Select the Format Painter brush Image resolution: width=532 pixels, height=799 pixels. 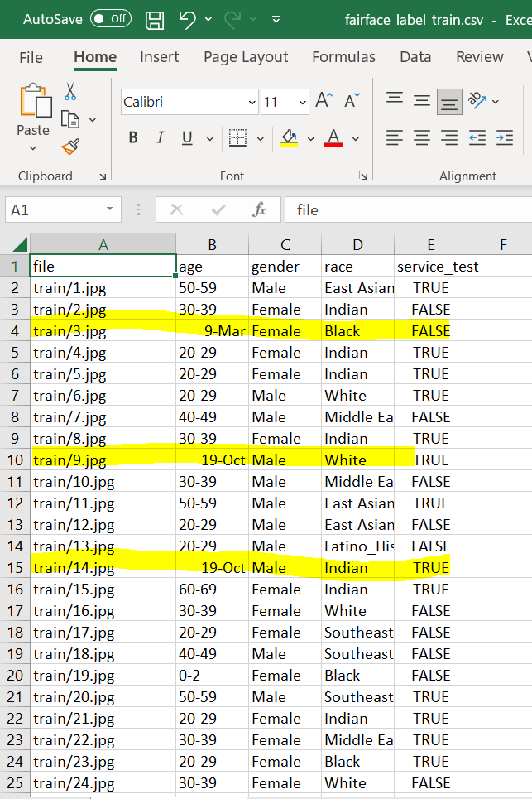(x=70, y=147)
